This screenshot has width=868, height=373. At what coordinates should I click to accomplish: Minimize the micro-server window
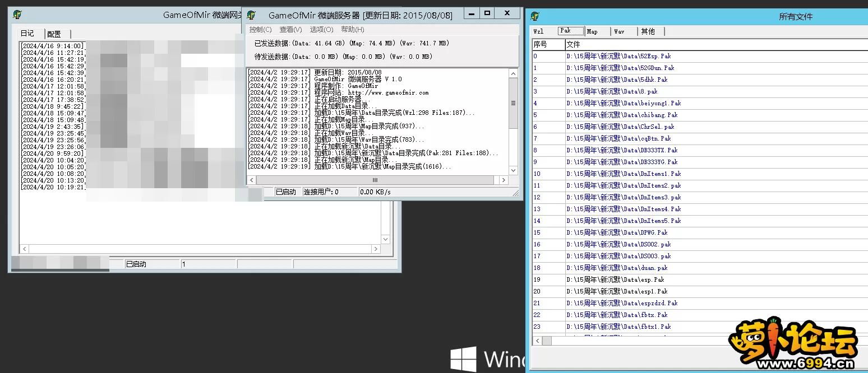pos(472,13)
